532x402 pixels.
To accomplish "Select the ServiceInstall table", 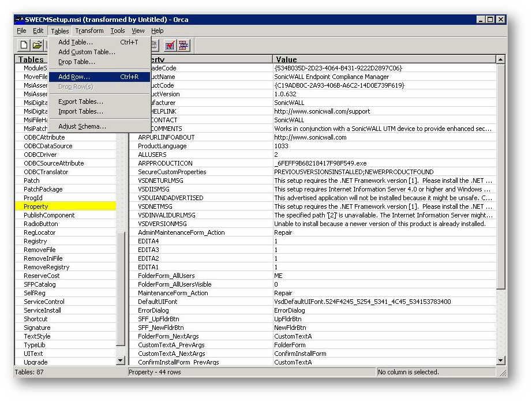I will pos(42,310).
